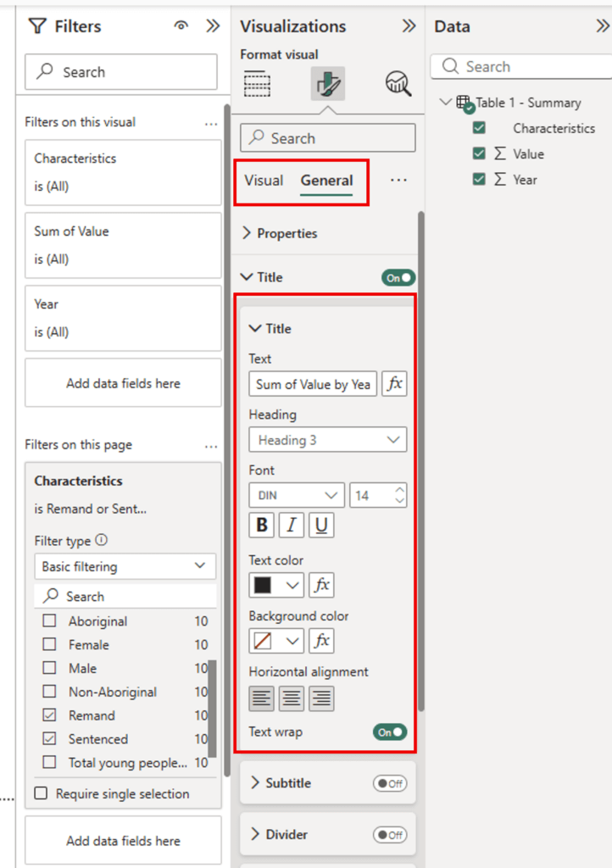Check the Aboriginal filter checkbox
This screenshot has width=612, height=868.
click(x=50, y=621)
